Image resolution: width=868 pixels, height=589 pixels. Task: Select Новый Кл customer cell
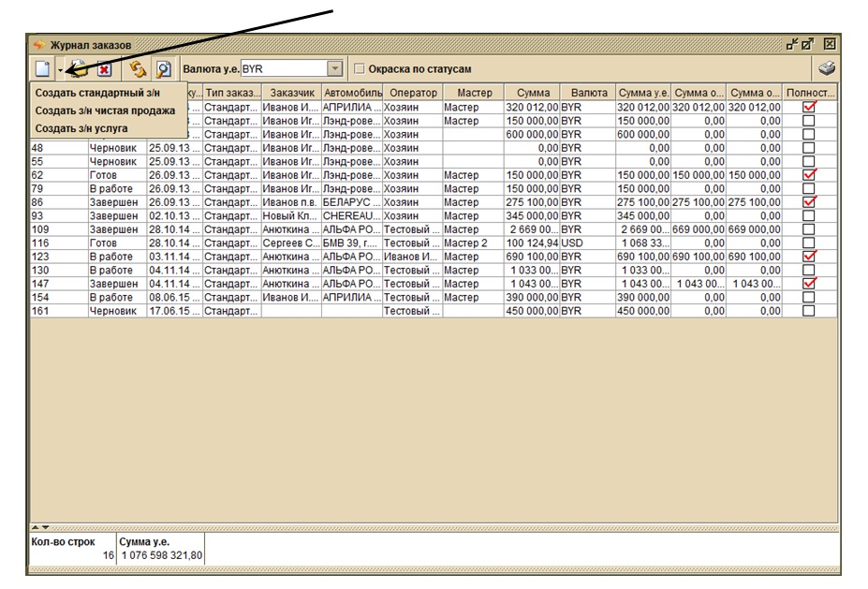coord(291,215)
